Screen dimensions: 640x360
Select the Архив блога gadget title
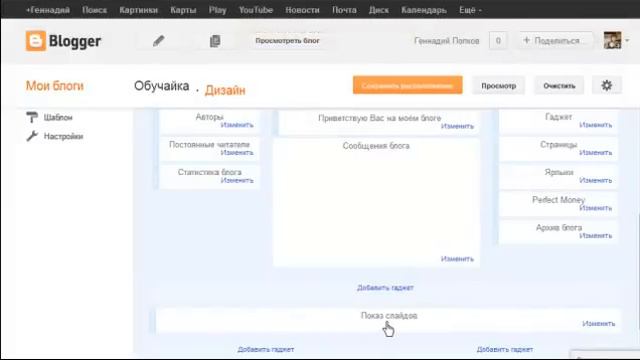(x=559, y=227)
